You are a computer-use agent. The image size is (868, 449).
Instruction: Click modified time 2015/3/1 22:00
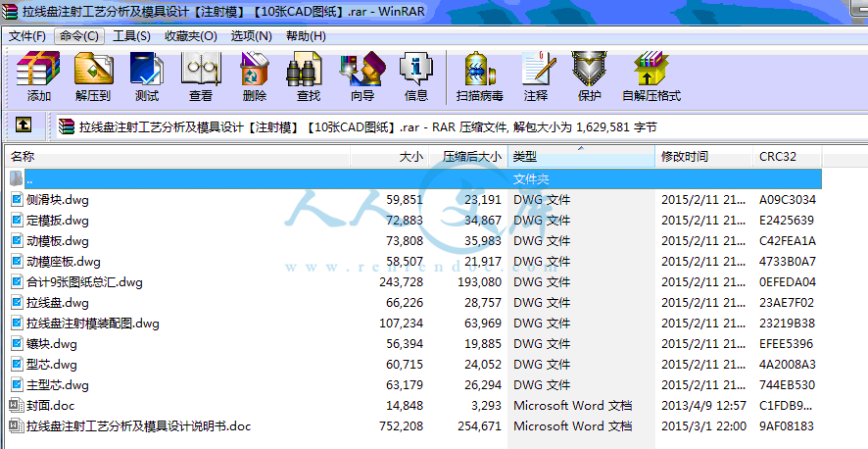coord(703,426)
